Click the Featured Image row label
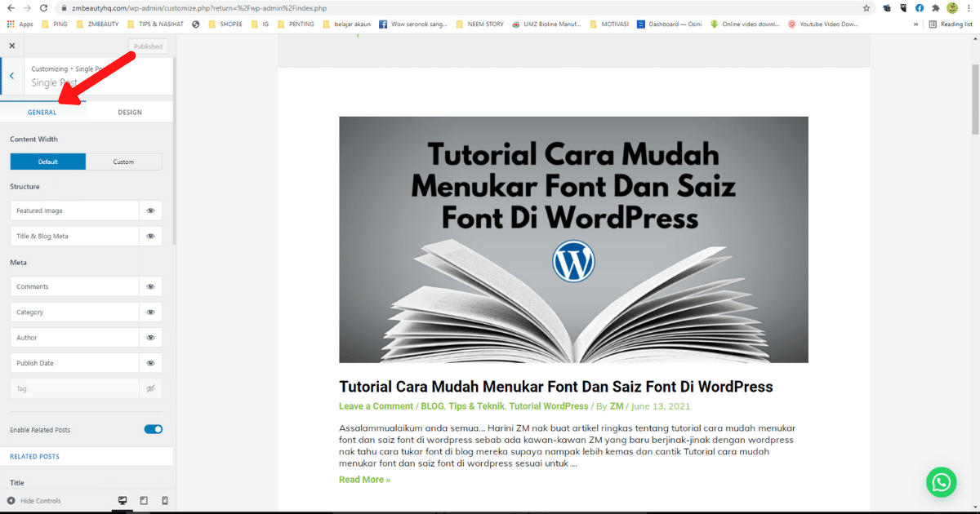Viewport: 980px width, 514px height. point(39,210)
